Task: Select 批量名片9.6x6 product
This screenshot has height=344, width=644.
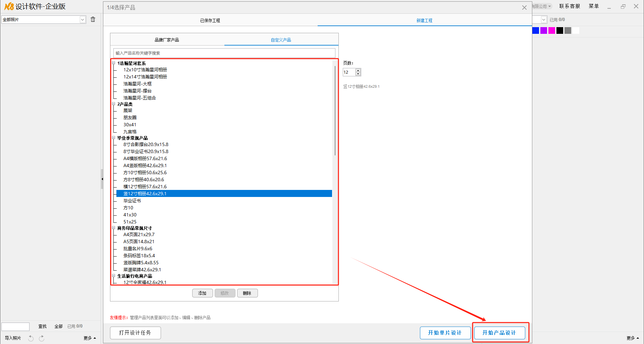Action: pyautogui.click(x=138, y=249)
